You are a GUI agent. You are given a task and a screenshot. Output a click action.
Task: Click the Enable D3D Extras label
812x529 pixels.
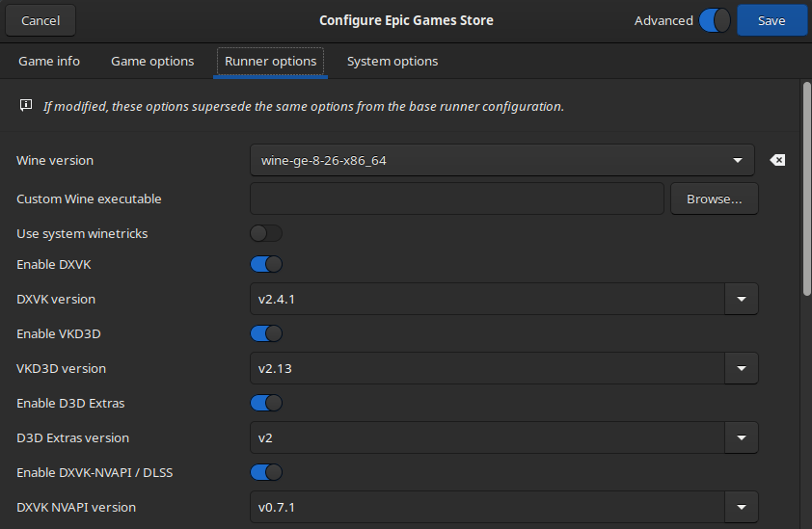[x=70, y=403]
